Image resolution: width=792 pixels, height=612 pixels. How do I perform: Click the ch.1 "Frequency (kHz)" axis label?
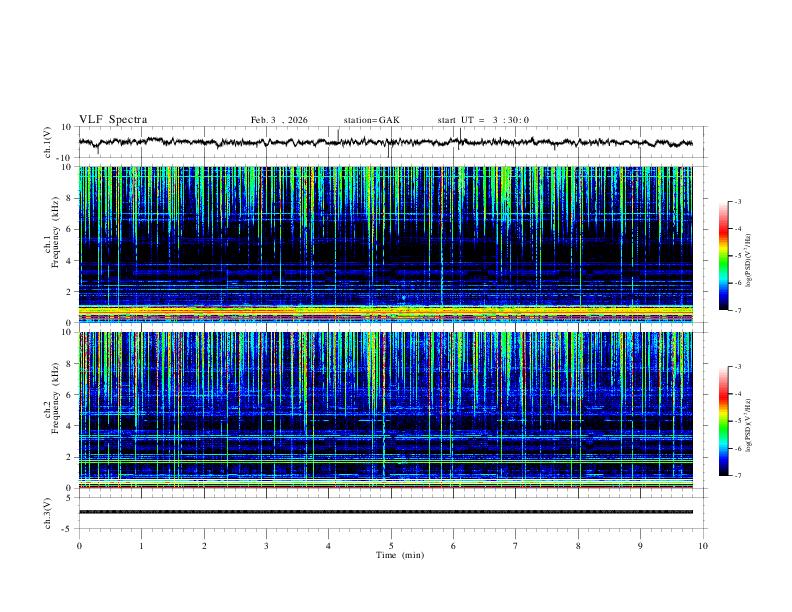tap(55, 232)
